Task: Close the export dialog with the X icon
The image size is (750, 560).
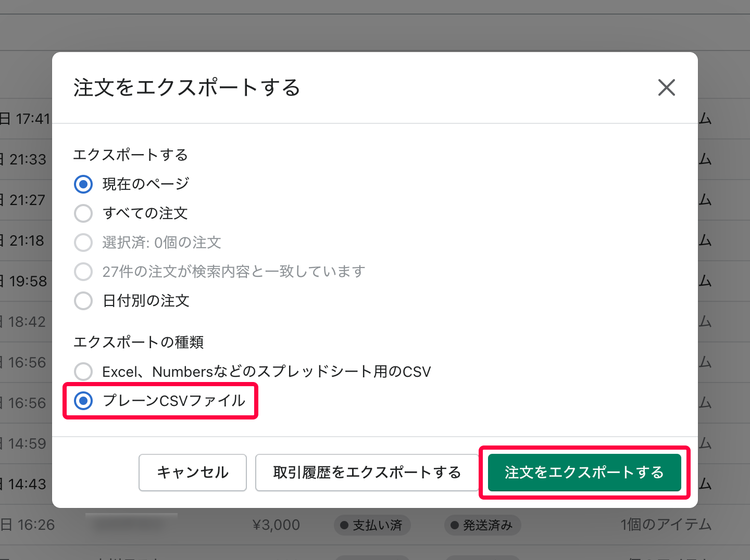Action: click(667, 88)
